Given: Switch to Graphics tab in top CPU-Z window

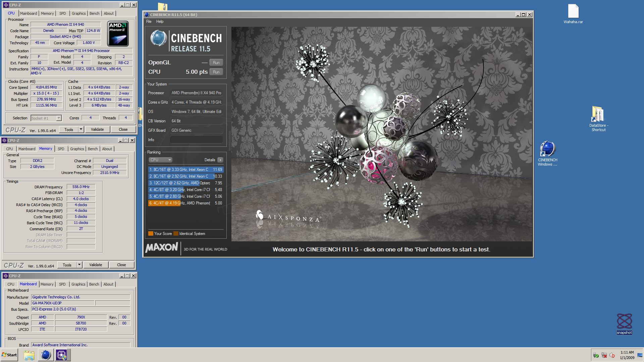Looking at the screenshot, I should tap(79, 13).
